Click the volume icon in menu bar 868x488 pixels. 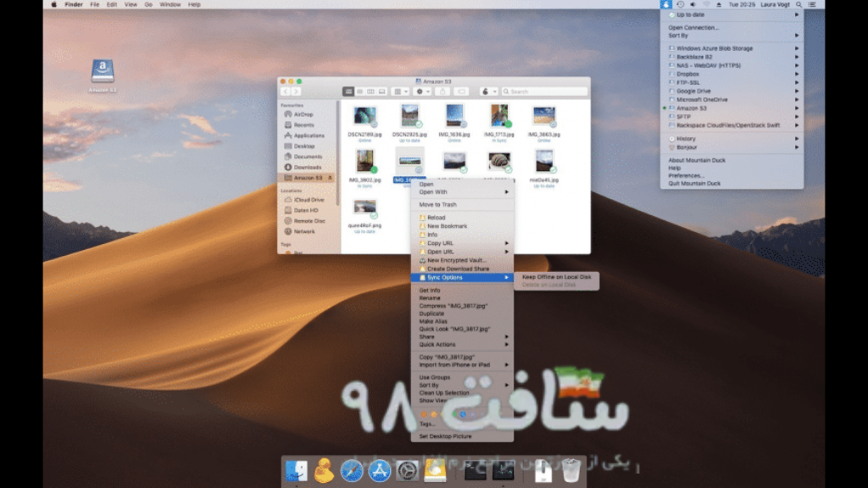pyautogui.click(x=693, y=4)
